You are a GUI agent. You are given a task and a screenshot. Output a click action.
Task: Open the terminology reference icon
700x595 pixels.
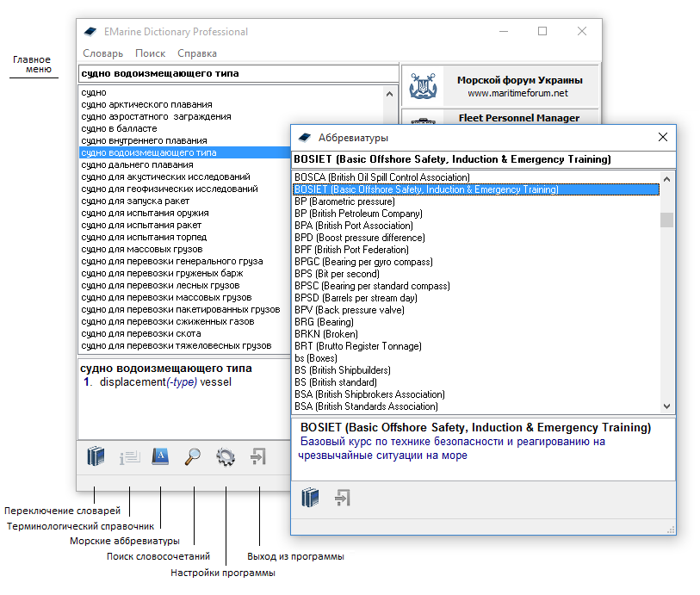tap(129, 457)
